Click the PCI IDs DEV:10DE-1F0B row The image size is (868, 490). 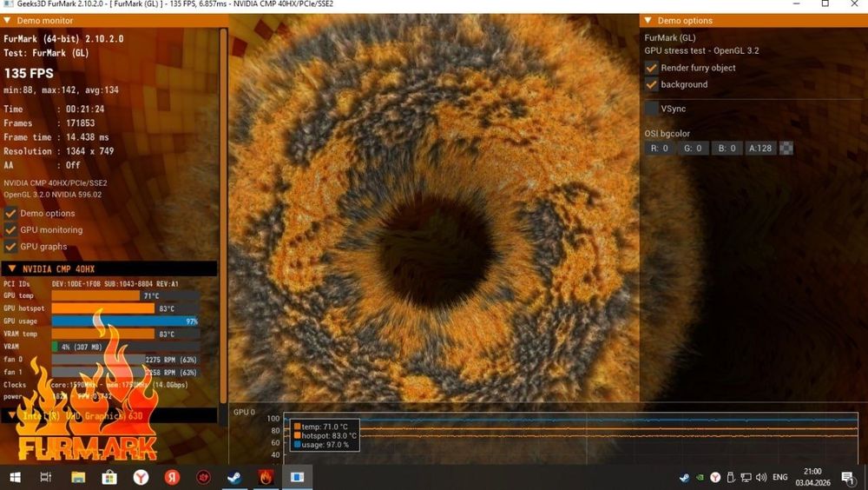pyautogui.click(x=91, y=284)
